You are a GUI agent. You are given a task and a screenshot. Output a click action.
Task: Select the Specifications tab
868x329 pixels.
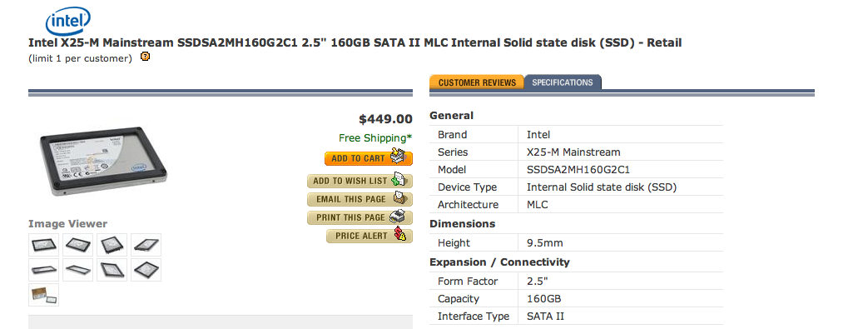tap(563, 82)
